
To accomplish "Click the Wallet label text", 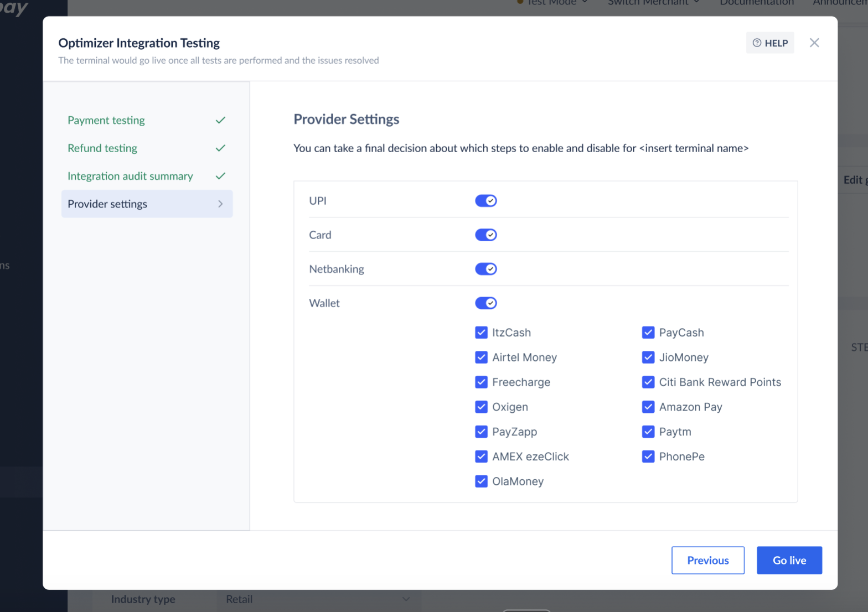I will pos(324,303).
